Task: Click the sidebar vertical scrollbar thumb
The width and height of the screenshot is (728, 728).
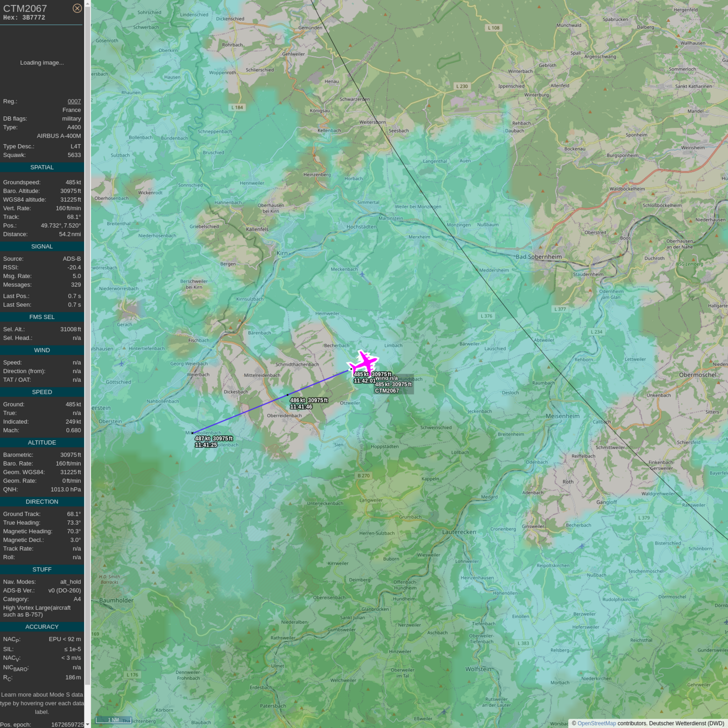Action: (87, 344)
